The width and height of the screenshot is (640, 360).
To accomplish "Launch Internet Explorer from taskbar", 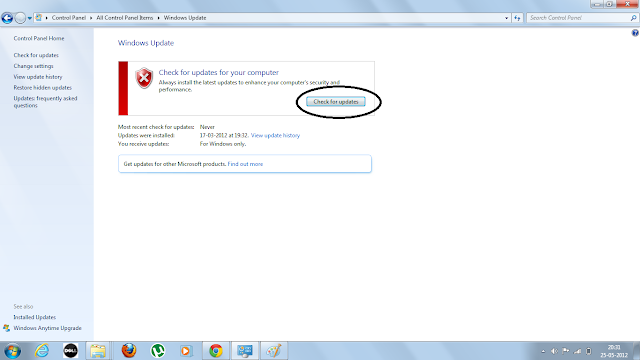I will coord(42,351).
